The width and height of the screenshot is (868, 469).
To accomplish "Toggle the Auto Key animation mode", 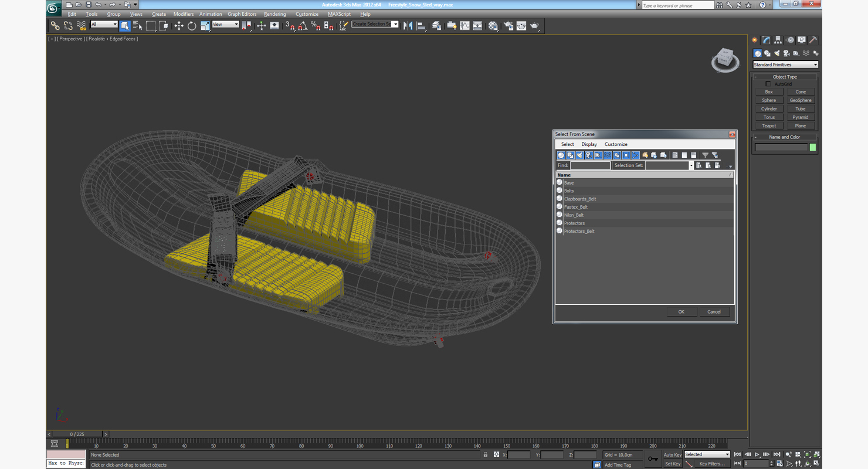I will (x=672, y=455).
